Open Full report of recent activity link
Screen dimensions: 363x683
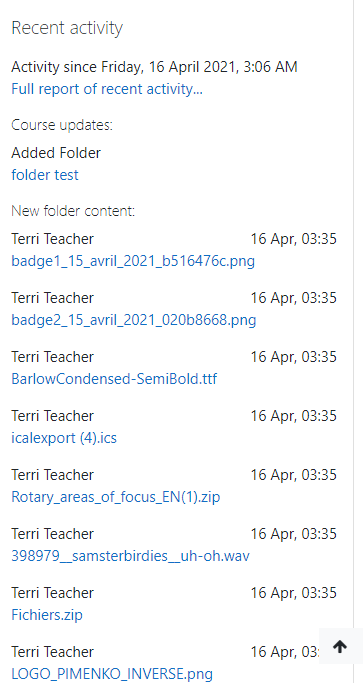click(107, 89)
